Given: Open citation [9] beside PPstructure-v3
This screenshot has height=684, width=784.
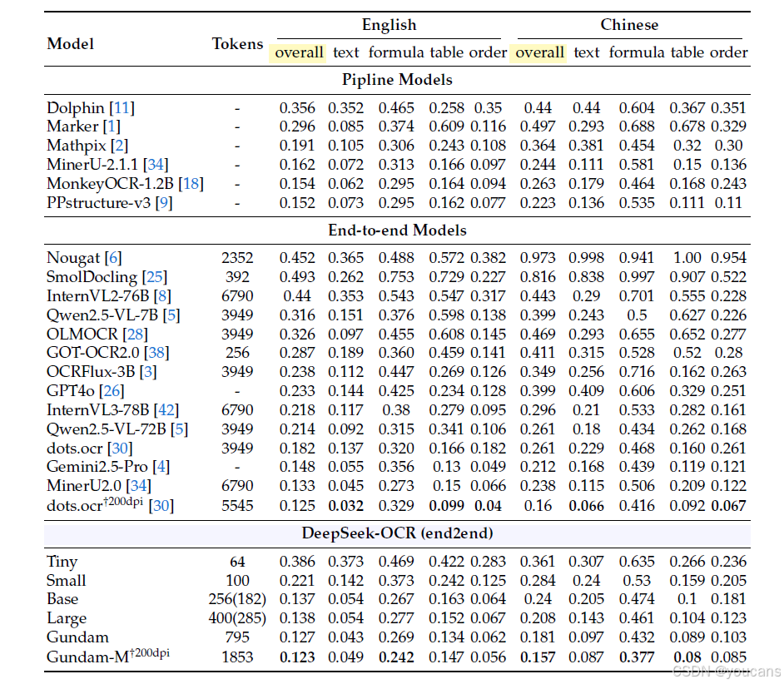Looking at the screenshot, I should tap(164, 203).
